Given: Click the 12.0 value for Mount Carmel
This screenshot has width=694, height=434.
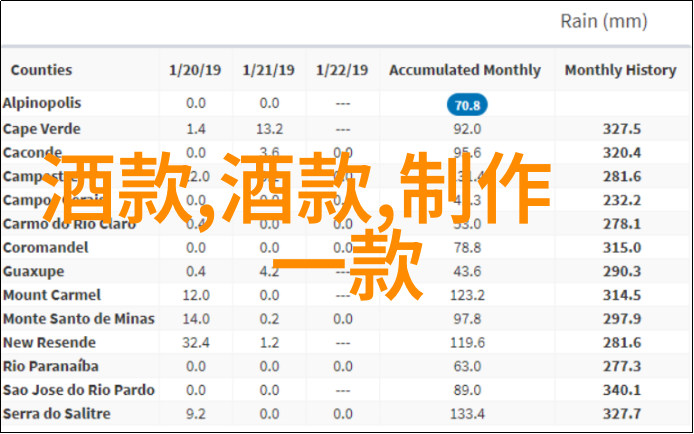Looking at the screenshot, I should [196, 295].
